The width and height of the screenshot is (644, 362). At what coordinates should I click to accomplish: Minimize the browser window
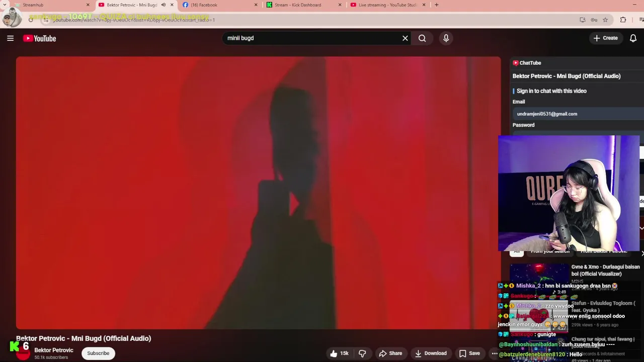[x=634, y=5]
